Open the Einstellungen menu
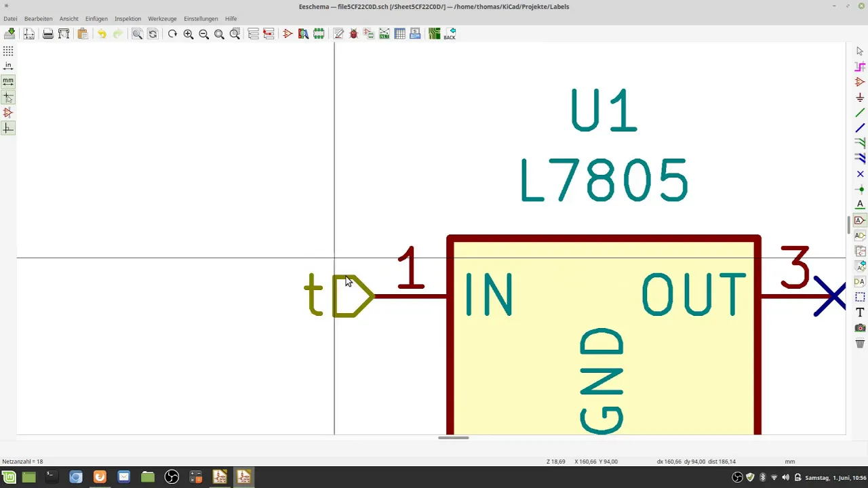The image size is (868, 488). click(x=201, y=19)
